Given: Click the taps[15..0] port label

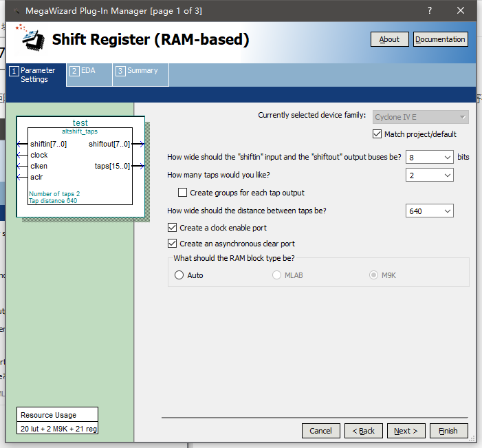Looking at the screenshot, I should (x=112, y=166).
